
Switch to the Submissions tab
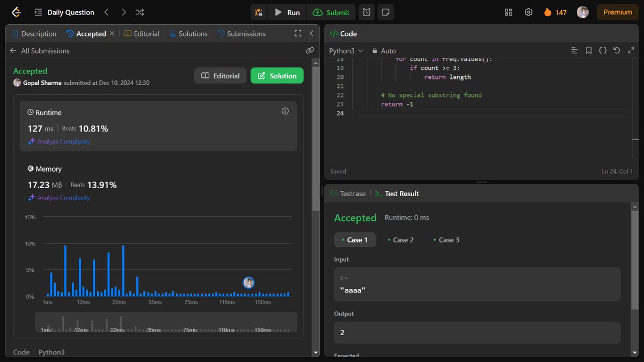(x=241, y=33)
